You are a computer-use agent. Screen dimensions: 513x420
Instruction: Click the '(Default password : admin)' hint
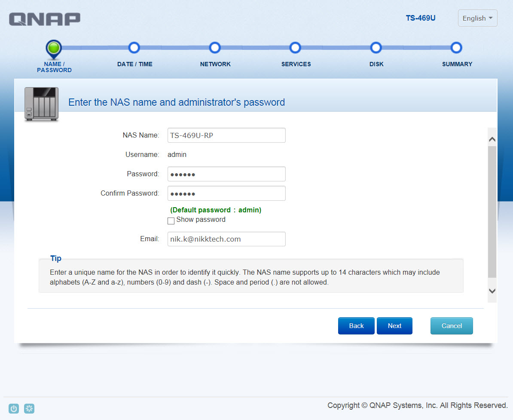coord(216,210)
